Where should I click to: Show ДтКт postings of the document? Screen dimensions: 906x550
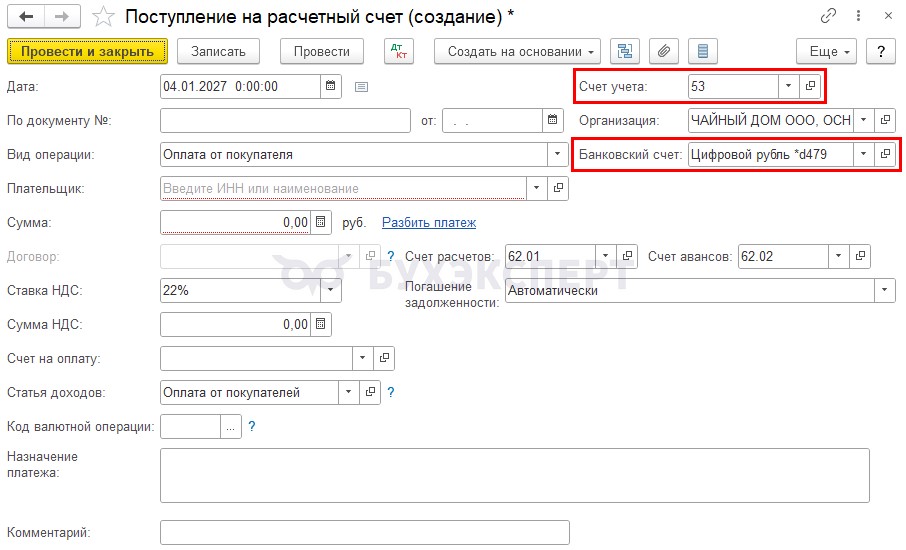tap(399, 51)
